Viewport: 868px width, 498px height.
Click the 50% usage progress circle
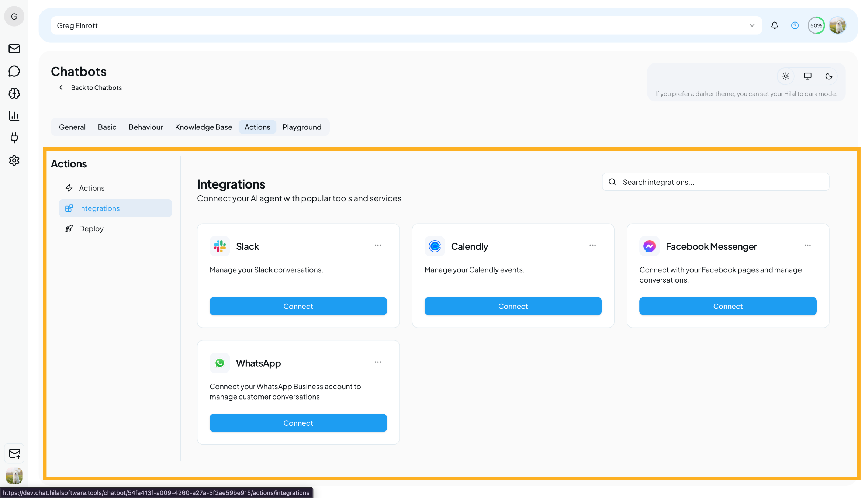coord(816,25)
